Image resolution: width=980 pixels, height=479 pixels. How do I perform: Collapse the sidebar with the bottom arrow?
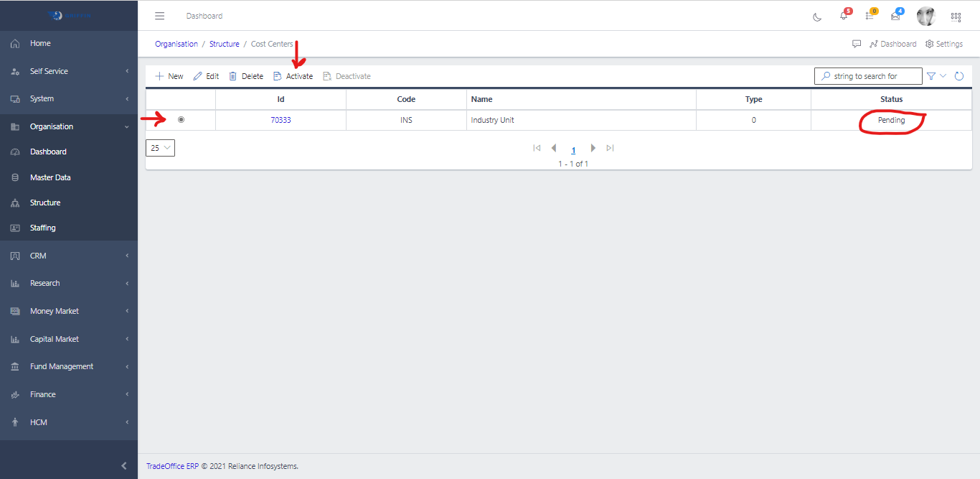[123, 466]
